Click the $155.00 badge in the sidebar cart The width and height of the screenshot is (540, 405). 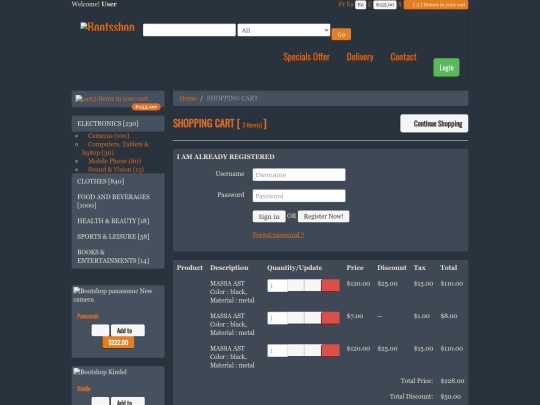146,107
